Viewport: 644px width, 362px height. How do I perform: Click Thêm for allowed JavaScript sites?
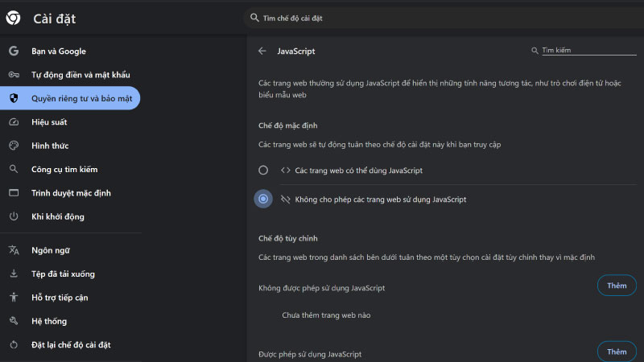(x=617, y=352)
